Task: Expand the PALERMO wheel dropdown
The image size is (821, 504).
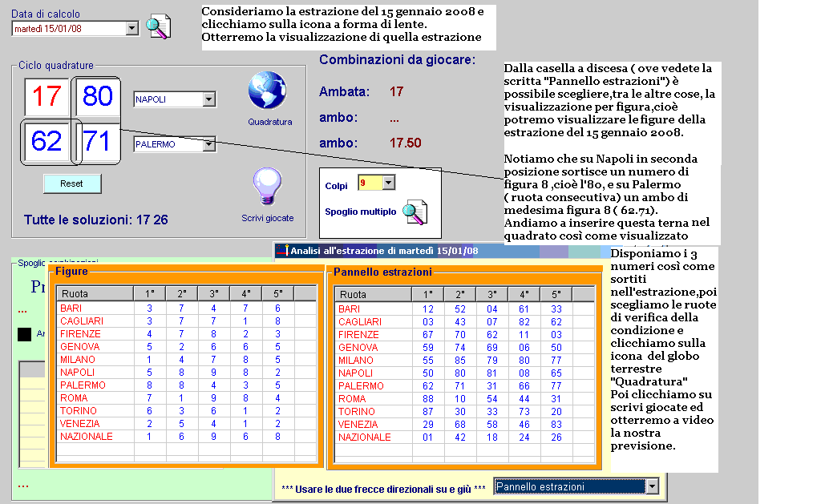Action: [x=209, y=144]
